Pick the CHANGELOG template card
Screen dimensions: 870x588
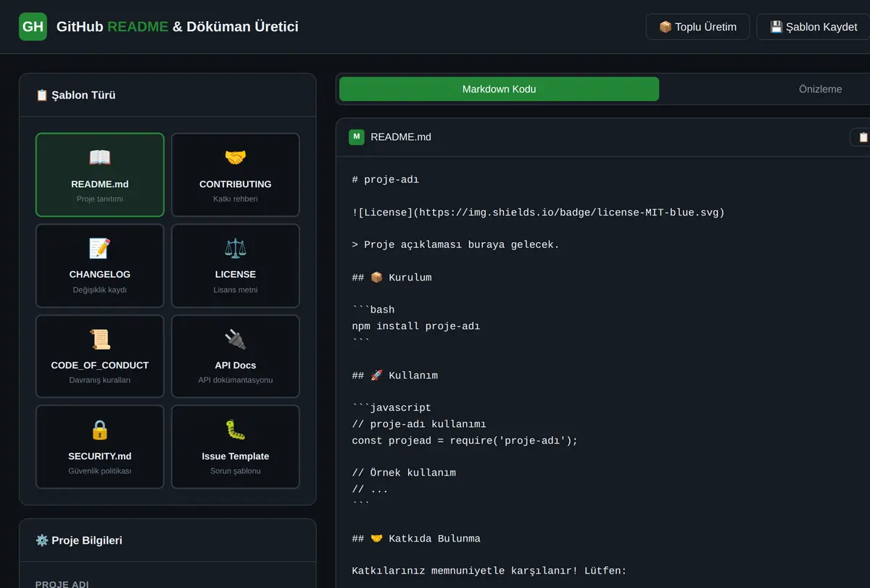click(100, 265)
